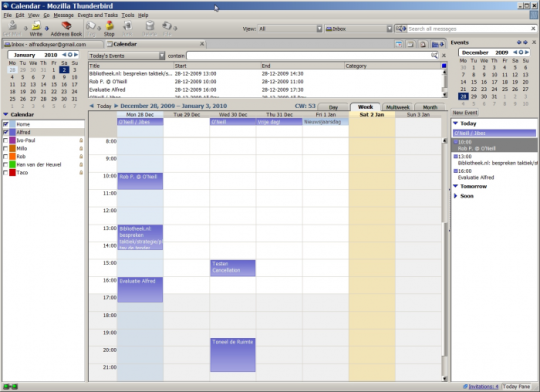This screenshot has height=392, width=540.
Task: Enable the Taco calendar checkbox
Action: click(6, 173)
